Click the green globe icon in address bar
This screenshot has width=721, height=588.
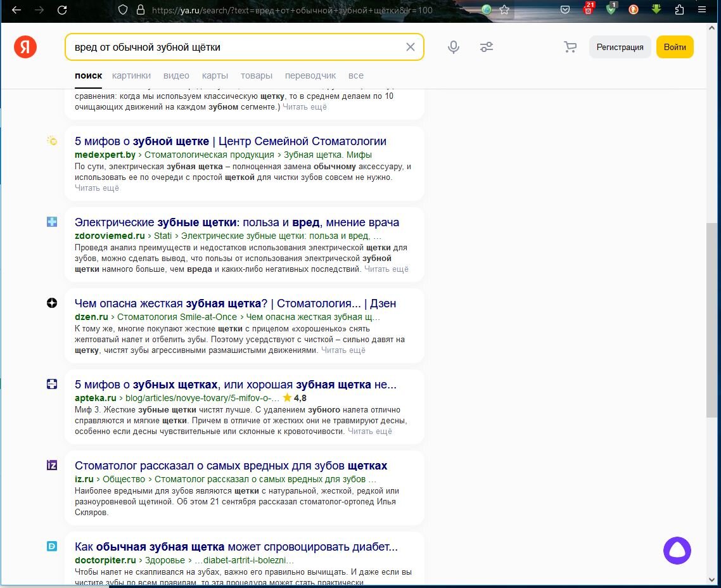[x=487, y=10]
